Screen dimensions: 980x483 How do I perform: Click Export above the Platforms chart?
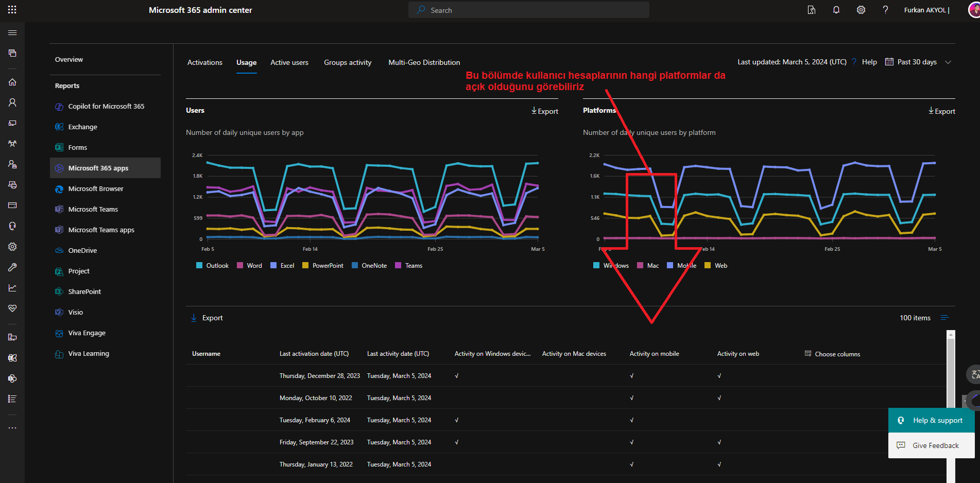pyautogui.click(x=941, y=111)
